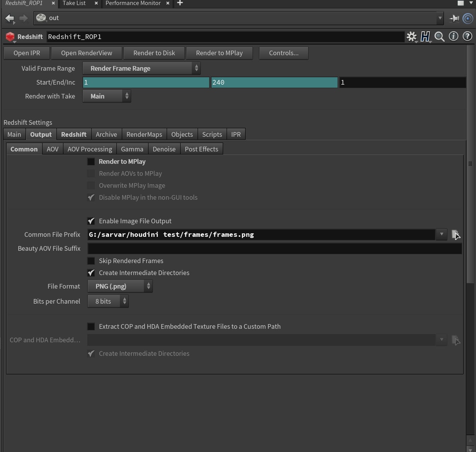Click the Open RenderView button
476x452 pixels.
[87, 53]
